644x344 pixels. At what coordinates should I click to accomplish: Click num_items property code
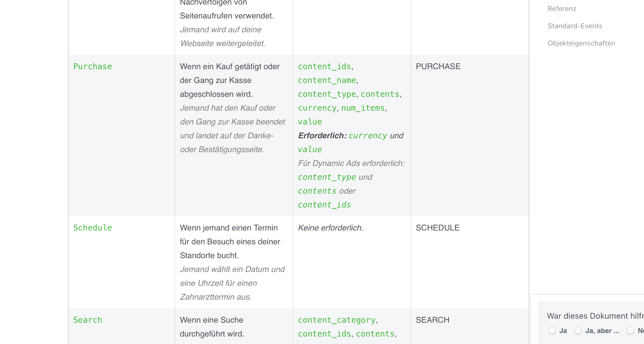tap(363, 108)
